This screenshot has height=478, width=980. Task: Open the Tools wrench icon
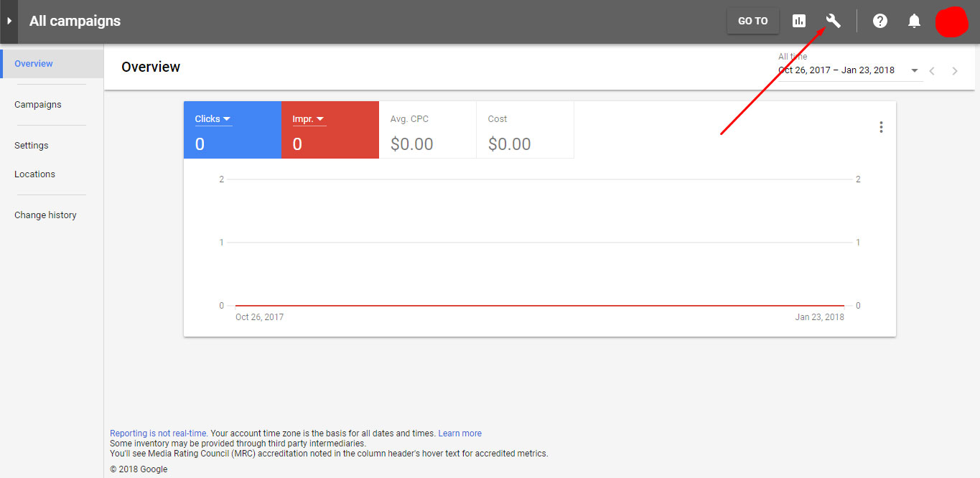pyautogui.click(x=834, y=21)
